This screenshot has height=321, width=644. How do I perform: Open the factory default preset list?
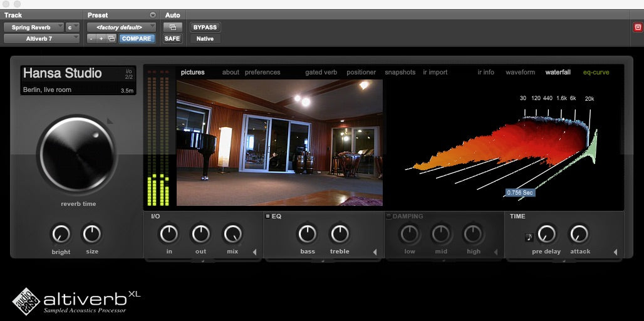pyautogui.click(x=121, y=28)
